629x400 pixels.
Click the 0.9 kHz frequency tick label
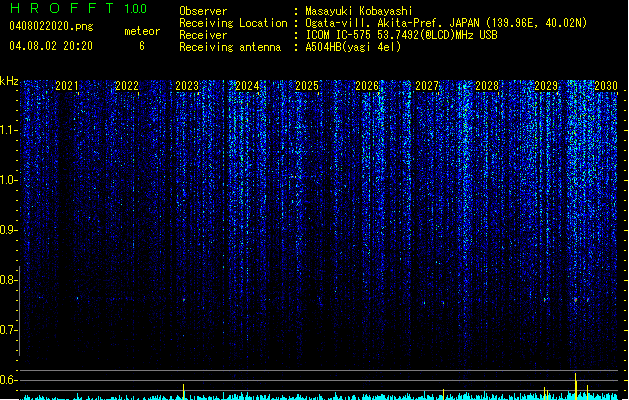(8, 230)
